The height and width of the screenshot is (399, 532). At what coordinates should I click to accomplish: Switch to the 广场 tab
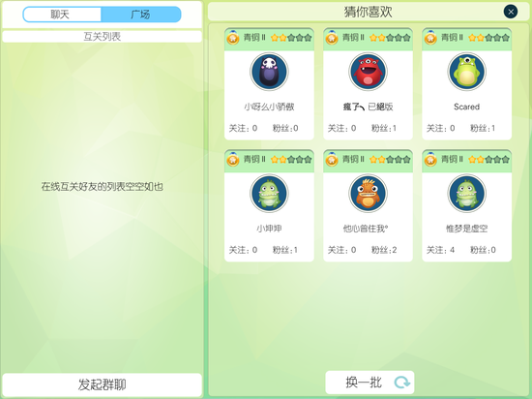141,15
